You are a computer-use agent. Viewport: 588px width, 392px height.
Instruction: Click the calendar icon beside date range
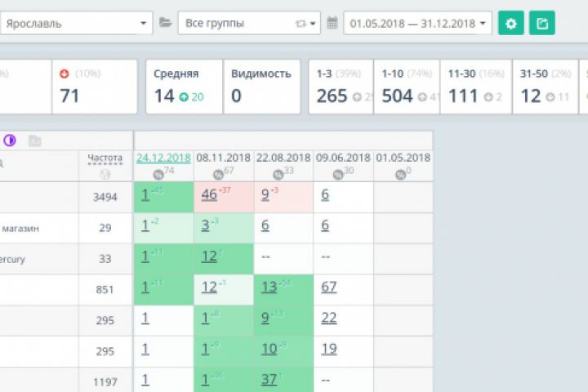click(x=332, y=23)
